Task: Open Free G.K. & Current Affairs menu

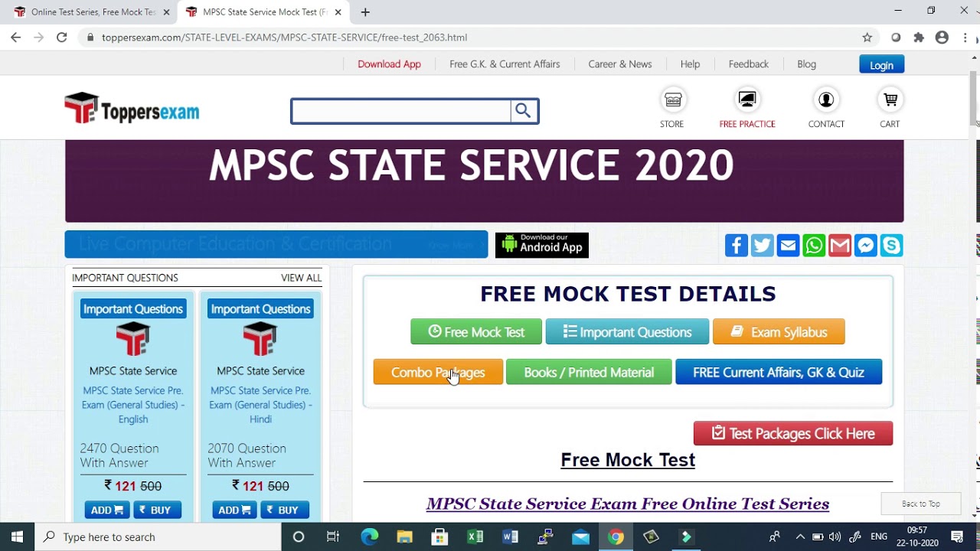Action: point(505,64)
